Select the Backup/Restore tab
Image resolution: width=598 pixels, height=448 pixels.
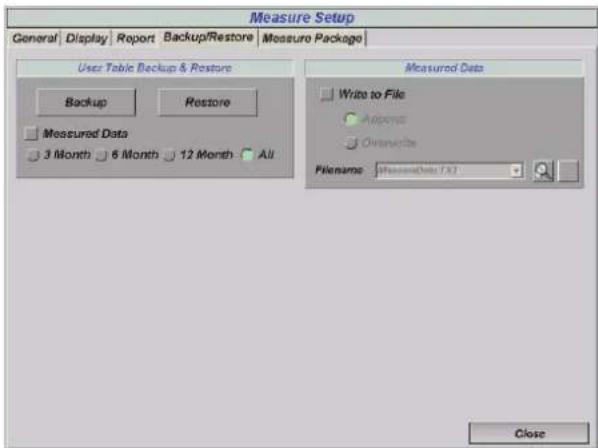208,37
